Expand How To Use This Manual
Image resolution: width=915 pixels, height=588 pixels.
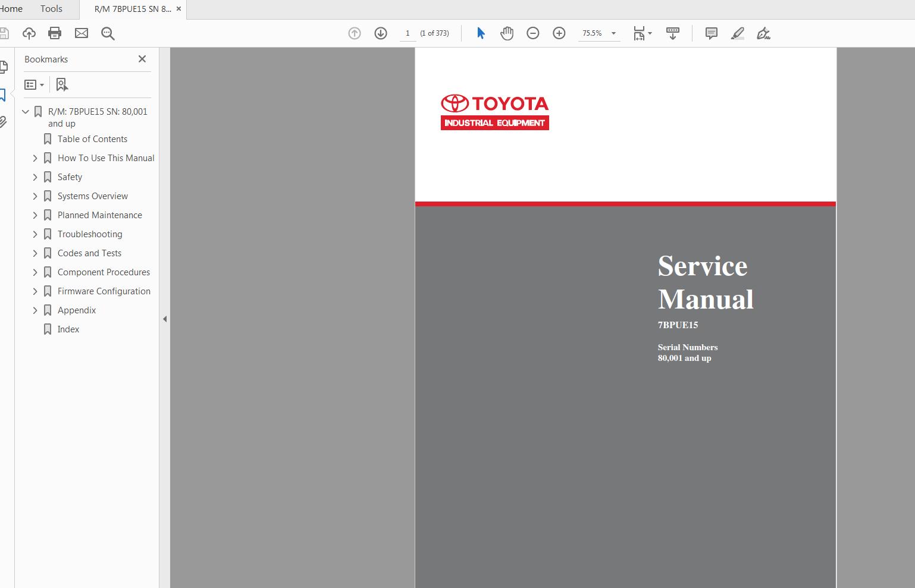(35, 158)
